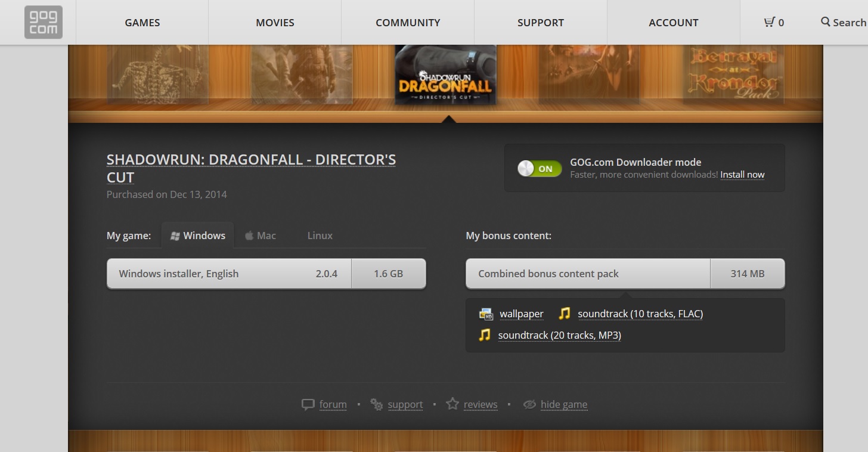This screenshot has height=452, width=868.
Task: Toggle GOG.com Downloader mode switch
Action: 540,169
